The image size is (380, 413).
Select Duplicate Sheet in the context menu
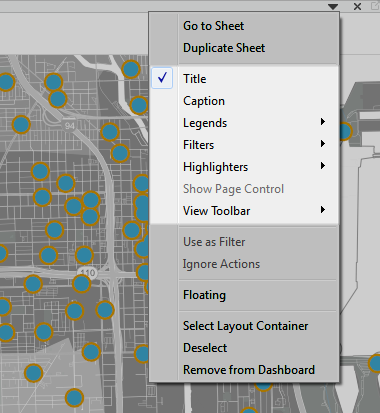(244, 48)
